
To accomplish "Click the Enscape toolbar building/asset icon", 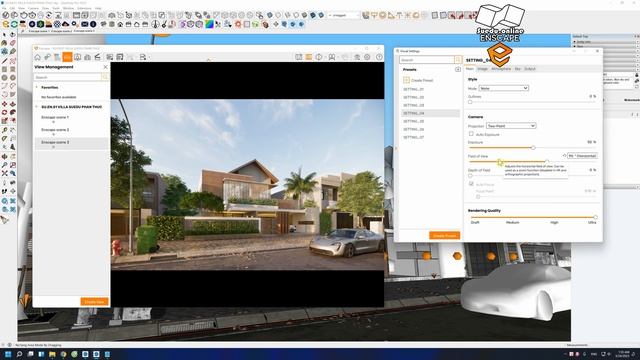I will pyautogui.click(x=87, y=57).
